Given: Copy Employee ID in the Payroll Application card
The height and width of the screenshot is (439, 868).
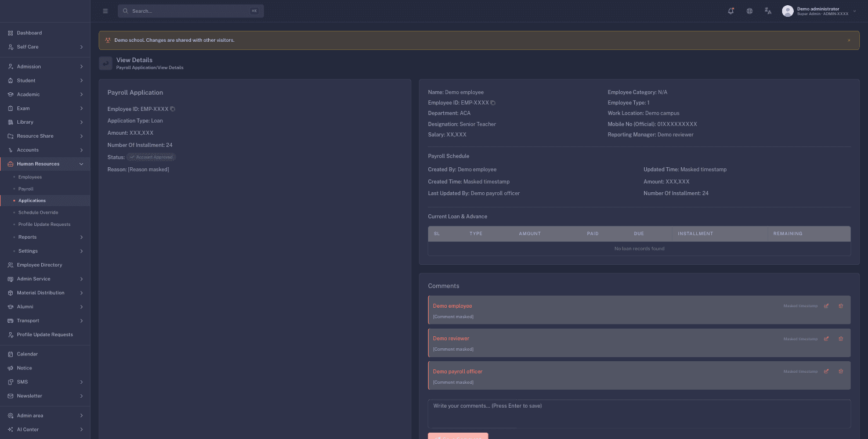Looking at the screenshot, I should (x=172, y=109).
